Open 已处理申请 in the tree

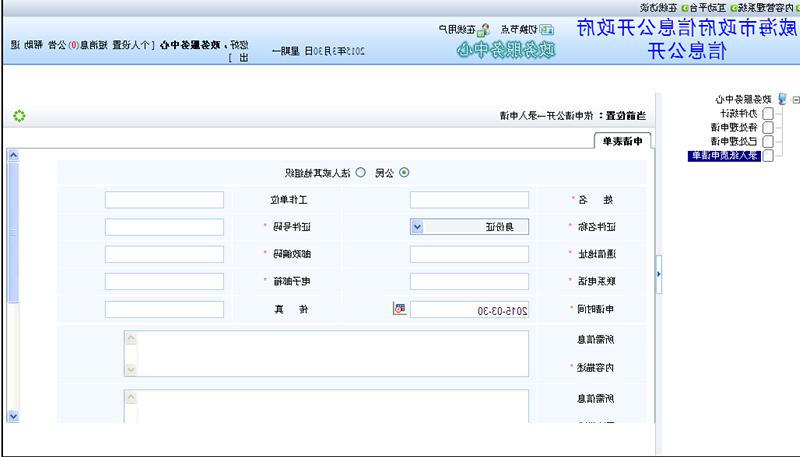pos(736,141)
